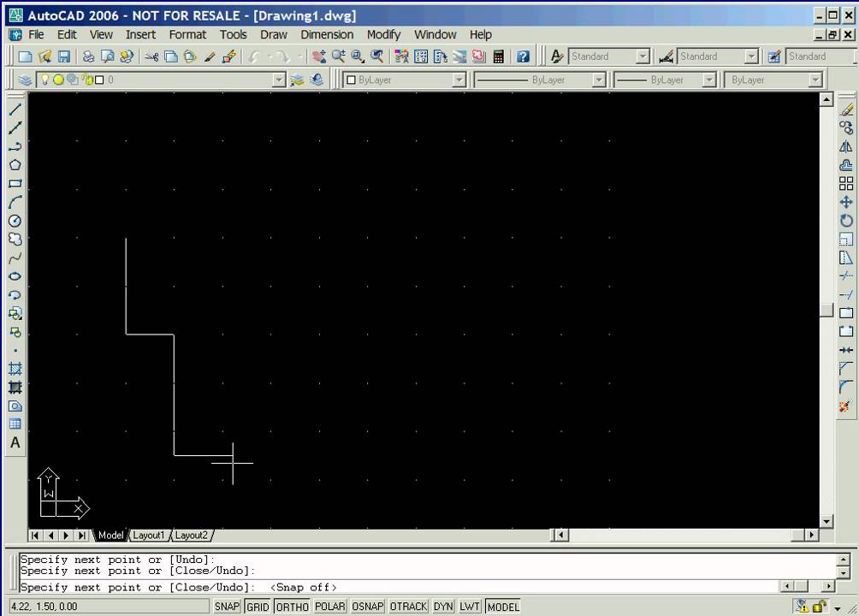This screenshot has width=859, height=616.
Task: Jump to the last layout tab arrow
Action: click(81, 536)
